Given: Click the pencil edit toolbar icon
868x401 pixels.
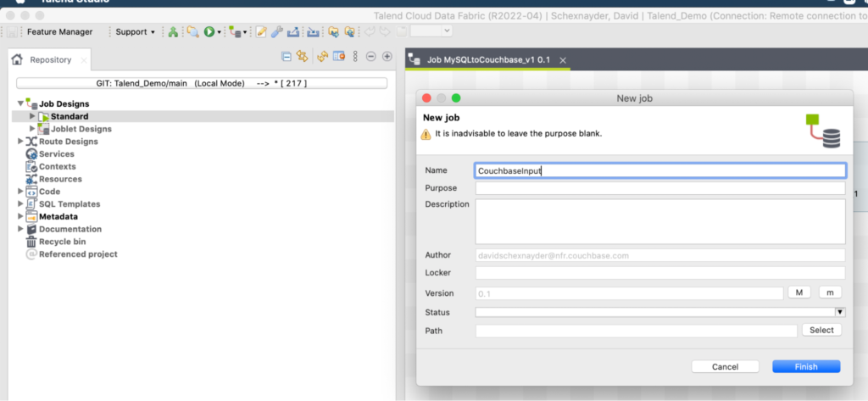Looking at the screenshot, I should point(261,32).
